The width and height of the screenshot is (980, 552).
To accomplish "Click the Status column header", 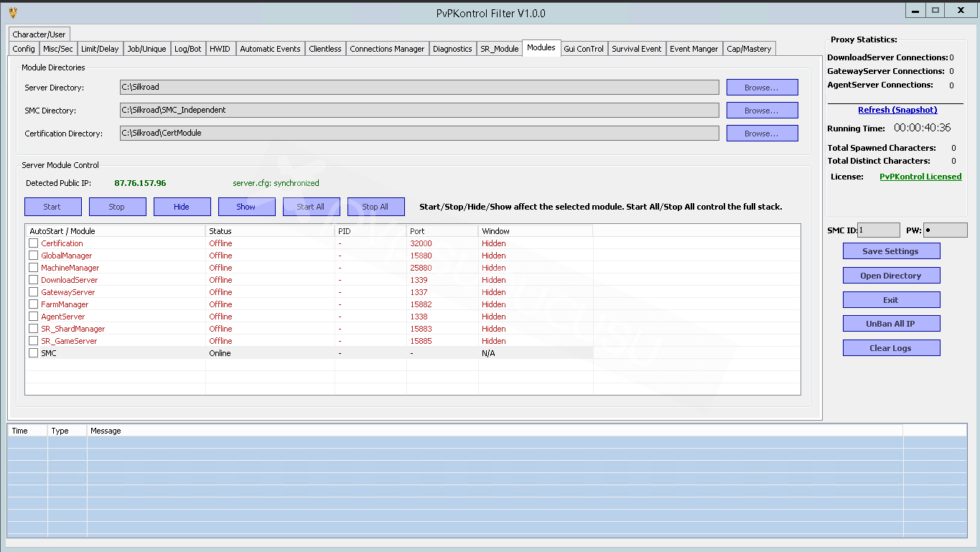I will click(x=270, y=231).
